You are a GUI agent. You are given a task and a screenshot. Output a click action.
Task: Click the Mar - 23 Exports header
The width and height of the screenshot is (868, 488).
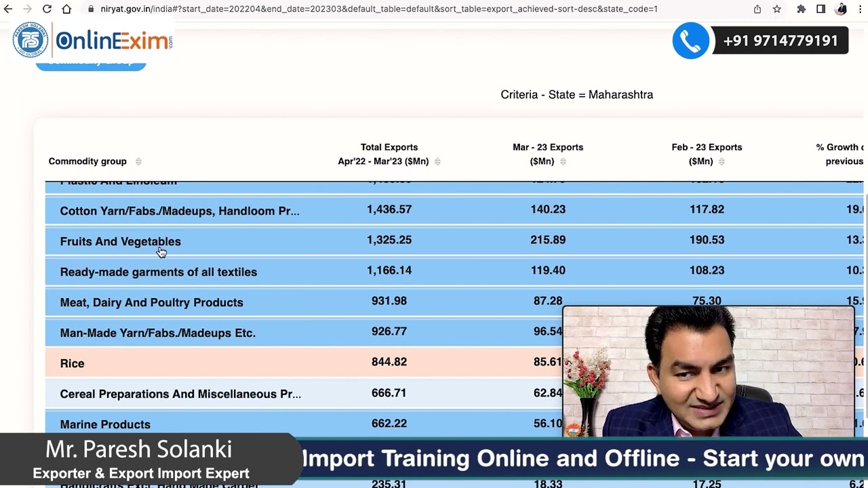(x=547, y=154)
